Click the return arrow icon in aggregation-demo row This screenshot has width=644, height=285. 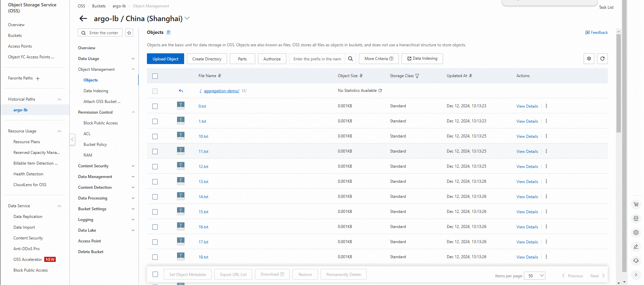181,91
